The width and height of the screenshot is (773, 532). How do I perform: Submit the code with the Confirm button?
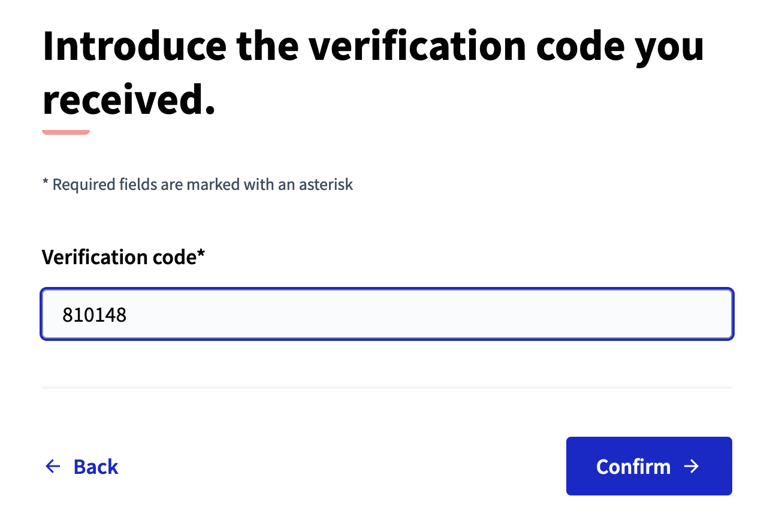(x=649, y=466)
